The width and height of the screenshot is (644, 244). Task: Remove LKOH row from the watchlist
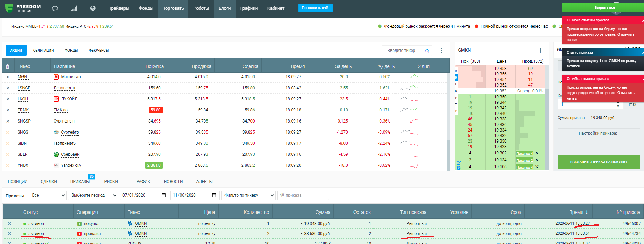coord(8,99)
